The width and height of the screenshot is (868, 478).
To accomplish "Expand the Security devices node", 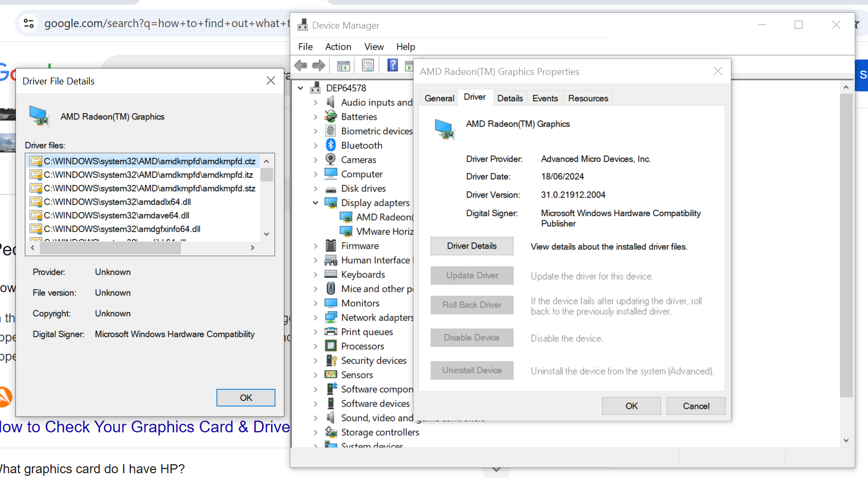I will pos(316,361).
